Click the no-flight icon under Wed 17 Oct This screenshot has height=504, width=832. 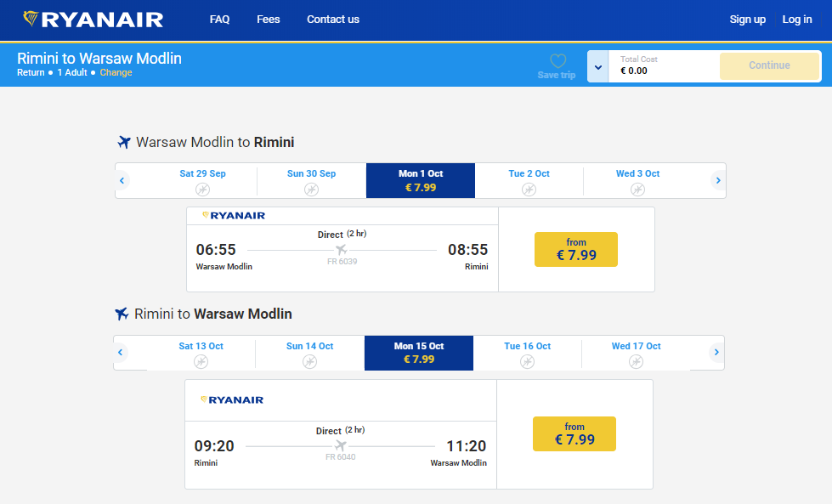coord(636,361)
